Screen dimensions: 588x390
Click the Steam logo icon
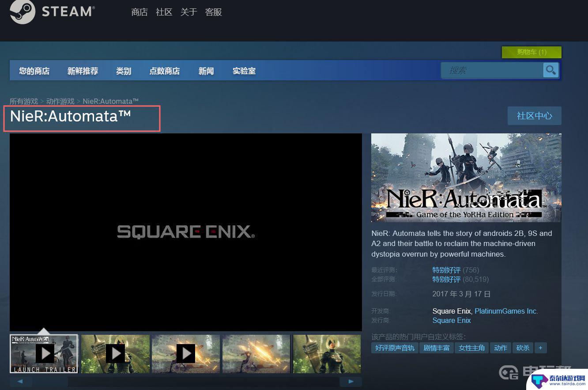[22, 11]
